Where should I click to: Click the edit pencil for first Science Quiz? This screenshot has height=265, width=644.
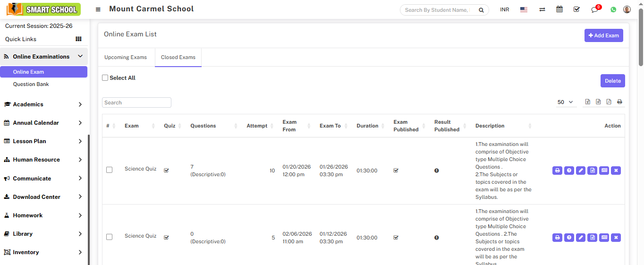[x=581, y=171]
